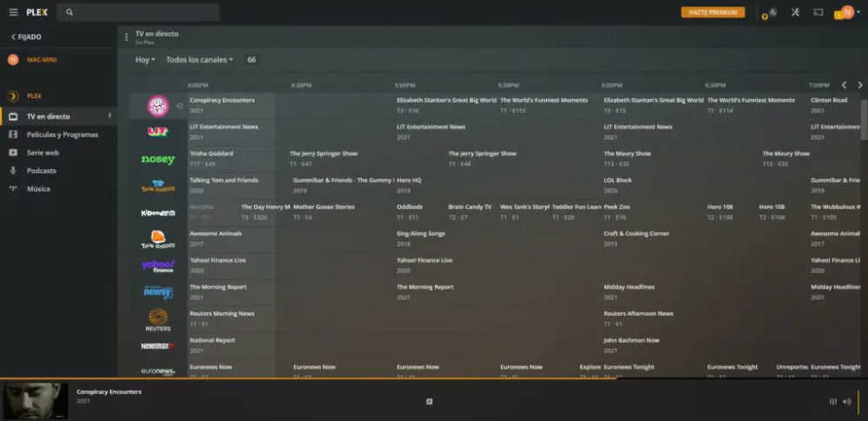Select the orange Toon Goggles channel logo
This screenshot has height=421, width=868.
point(158,240)
